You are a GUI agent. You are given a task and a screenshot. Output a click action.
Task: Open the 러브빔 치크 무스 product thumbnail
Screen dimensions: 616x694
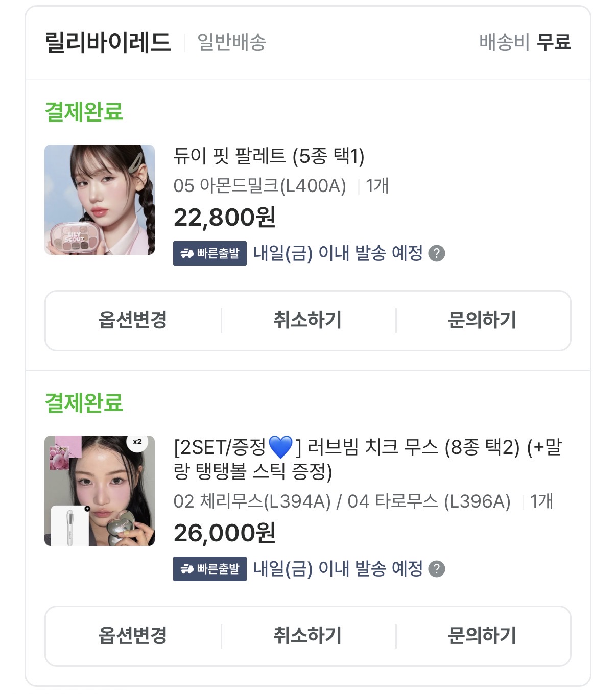[x=100, y=491]
